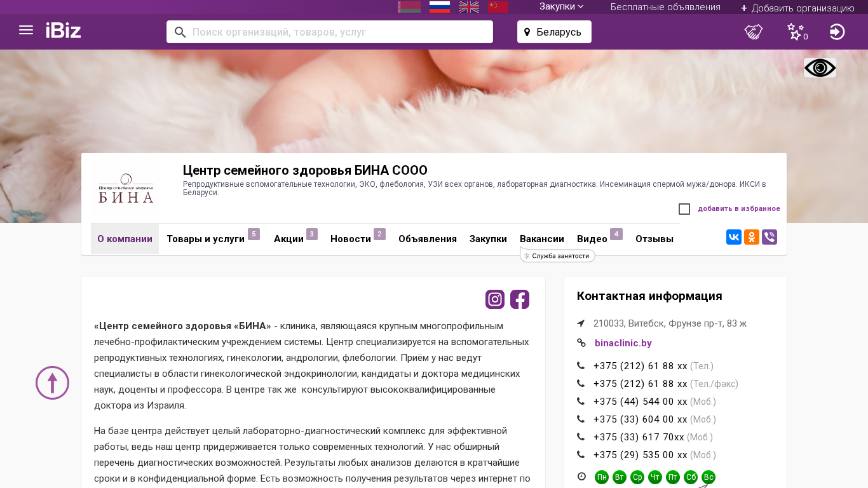Open the clinic's Instagram page
Screen dimensions: 868x488
[495, 299]
